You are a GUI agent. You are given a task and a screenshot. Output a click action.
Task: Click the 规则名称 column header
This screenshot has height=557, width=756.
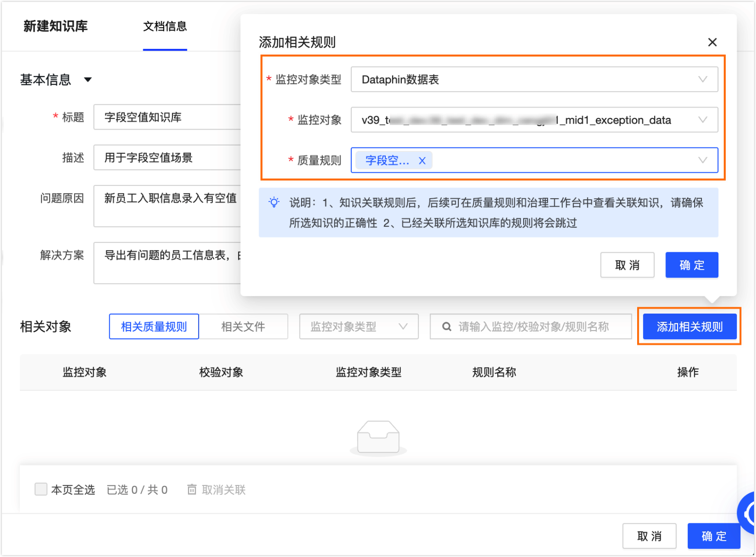click(494, 372)
